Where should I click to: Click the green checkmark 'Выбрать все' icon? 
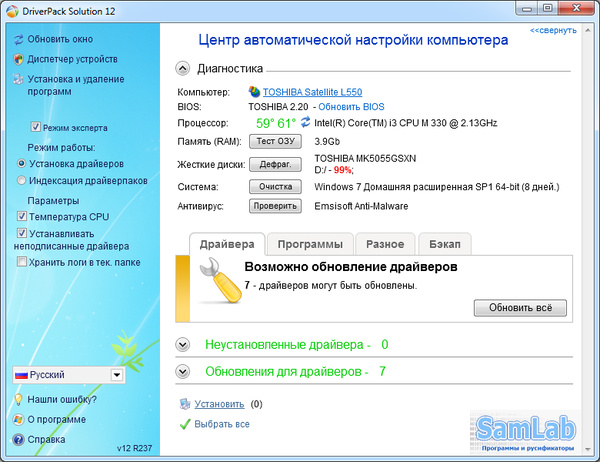click(184, 424)
